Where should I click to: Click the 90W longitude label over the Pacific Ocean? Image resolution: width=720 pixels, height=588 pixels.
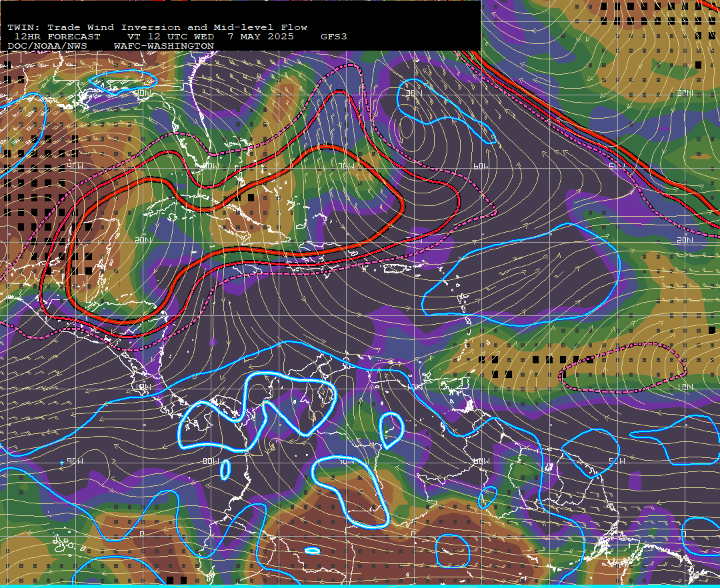tap(75, 461)
